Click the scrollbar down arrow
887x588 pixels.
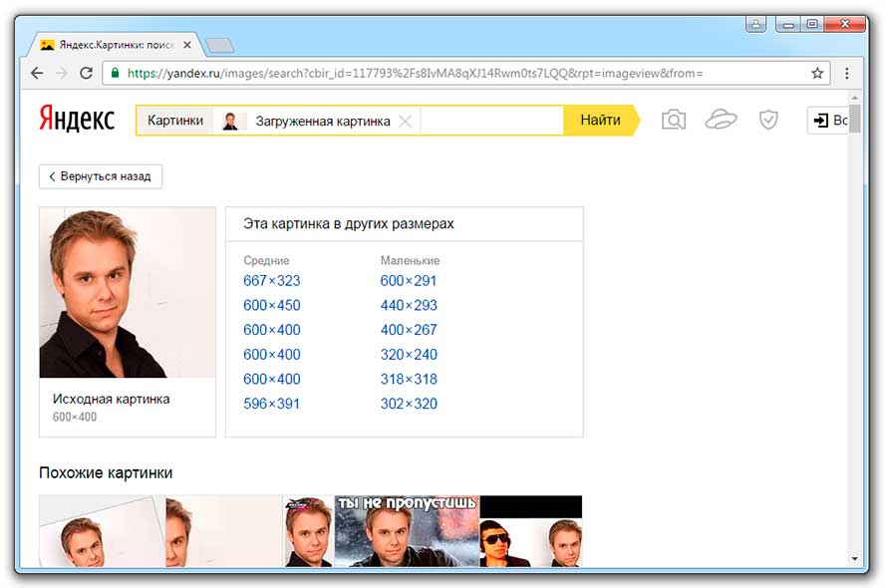pos(854,559)
